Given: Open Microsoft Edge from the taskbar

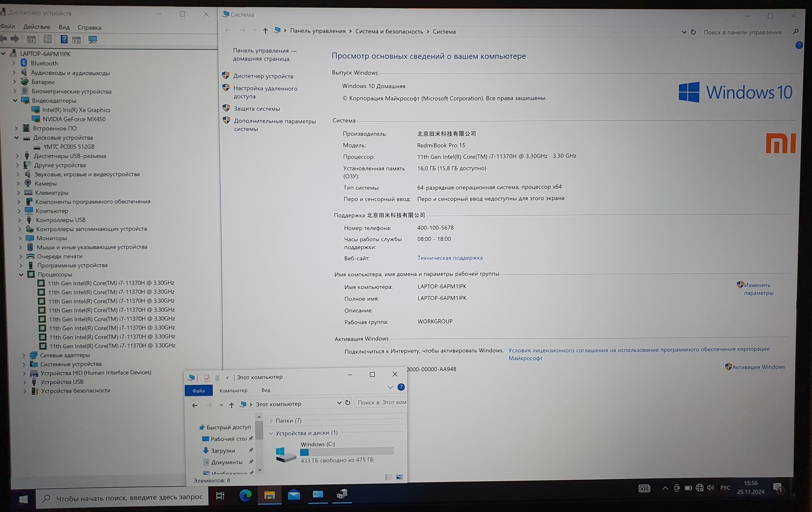Looking at the screenshot, I should tap(245, 495).
